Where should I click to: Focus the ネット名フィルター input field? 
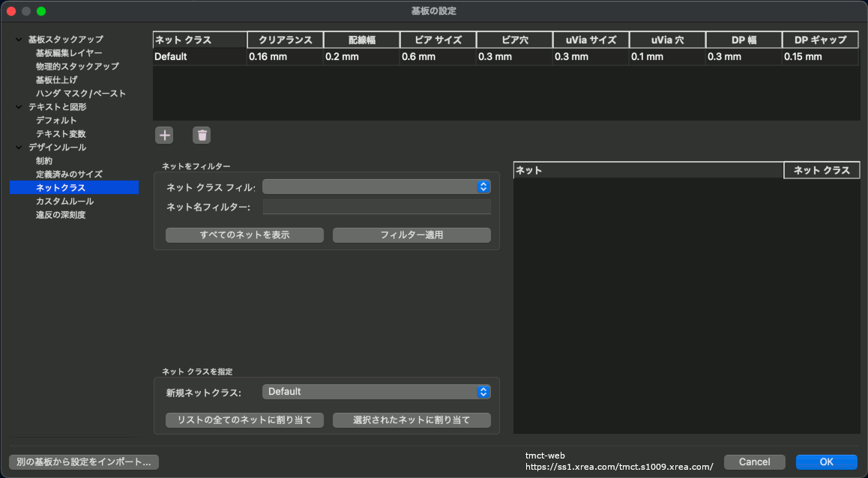coord(376,207)
